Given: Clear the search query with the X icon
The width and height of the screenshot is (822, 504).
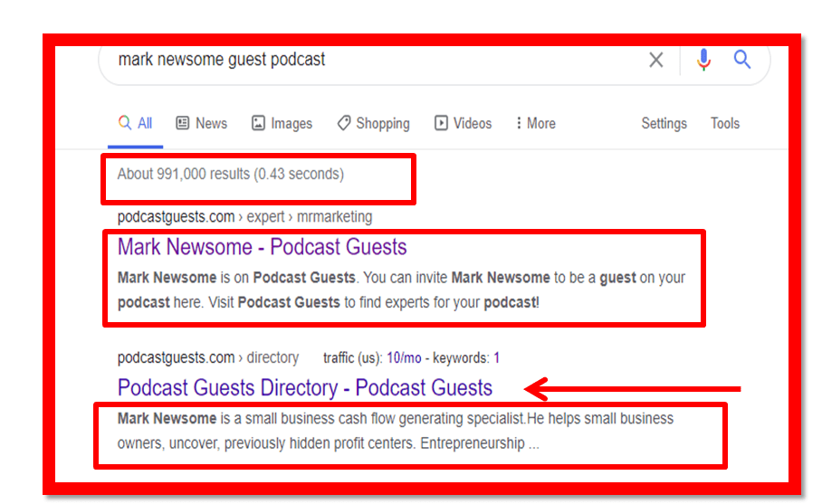Looking at the screenshot, I should (656, 60).
